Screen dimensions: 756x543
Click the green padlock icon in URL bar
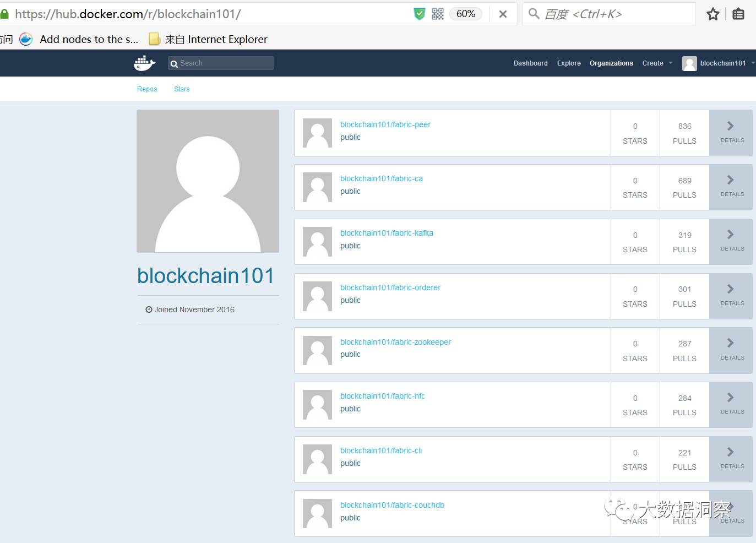click(x=4, y=14)
